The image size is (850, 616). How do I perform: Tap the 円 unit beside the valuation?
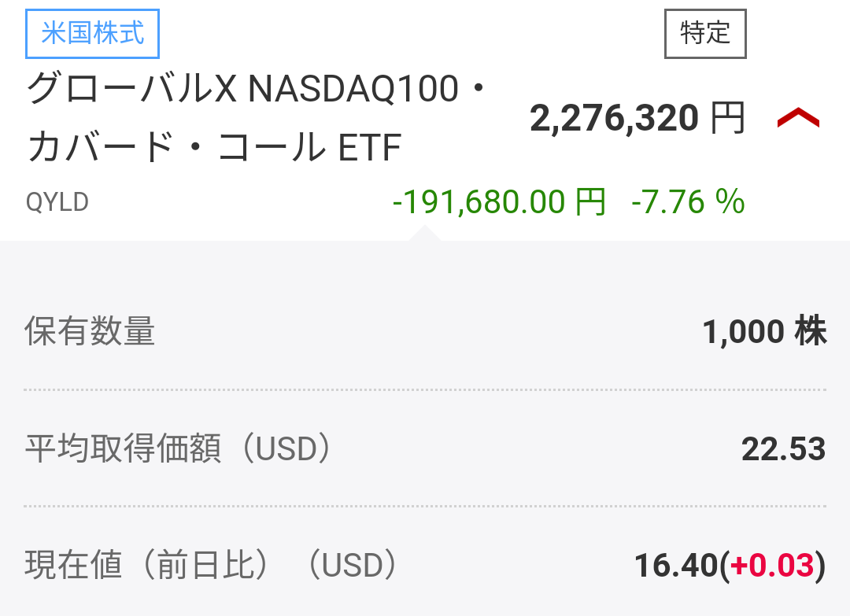point(727,119)
